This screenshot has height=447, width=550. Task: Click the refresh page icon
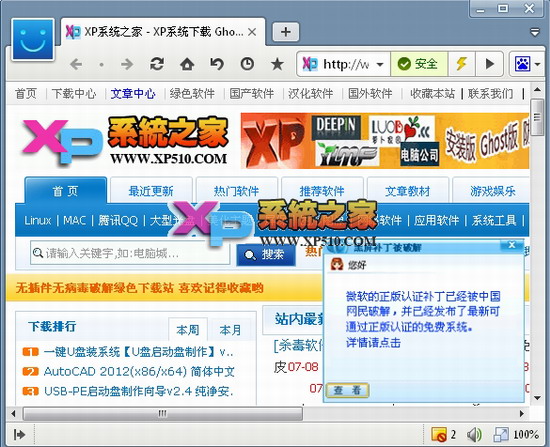pos(157,64)
